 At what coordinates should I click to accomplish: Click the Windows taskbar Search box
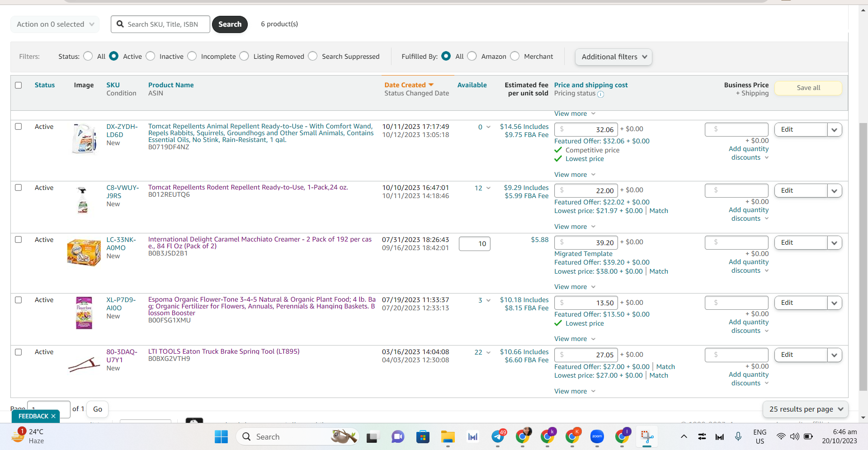coord(297,437)
